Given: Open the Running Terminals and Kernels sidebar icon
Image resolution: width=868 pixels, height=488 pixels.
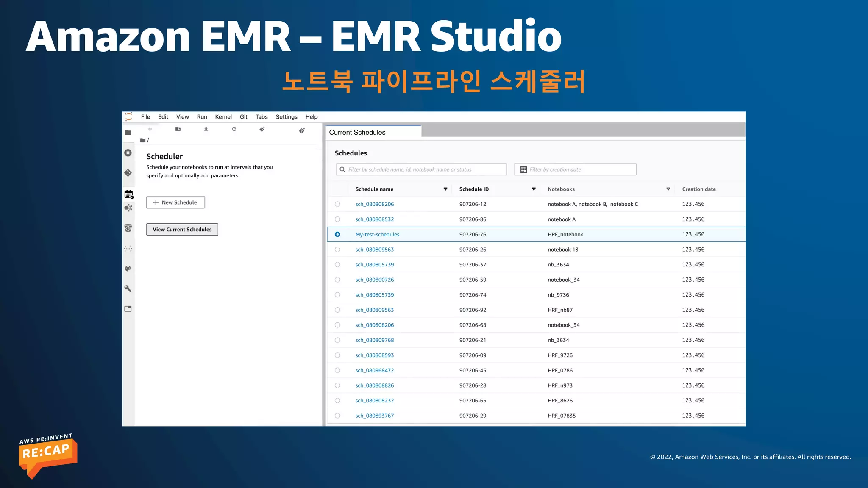Looking at the screenshot, I should click(128, 153).
